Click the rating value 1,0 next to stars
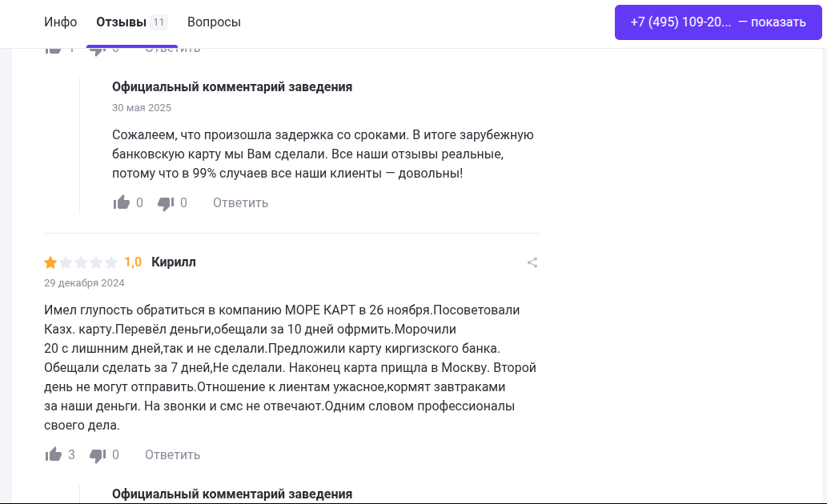Image resolution: width=827 pixels, height=504 pixels. click(133, 262)
